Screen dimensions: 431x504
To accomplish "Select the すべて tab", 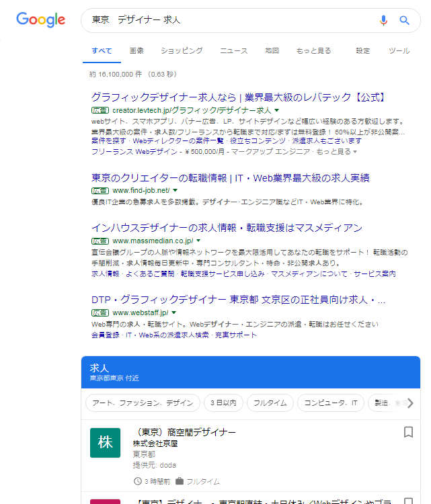I will pos(102,51).
